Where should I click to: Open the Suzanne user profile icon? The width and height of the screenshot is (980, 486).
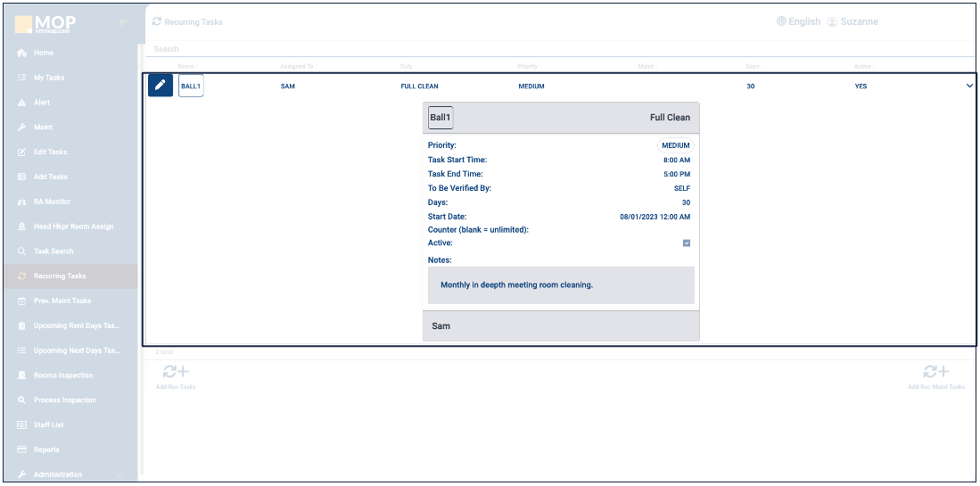point(832,21)
